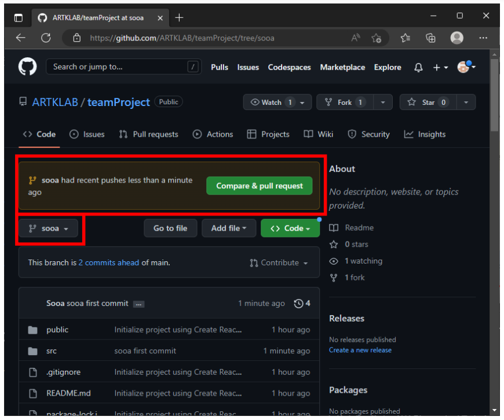Open the Actions tab
Viewport: 504px width, 420px height.
[x=213, y=134]
